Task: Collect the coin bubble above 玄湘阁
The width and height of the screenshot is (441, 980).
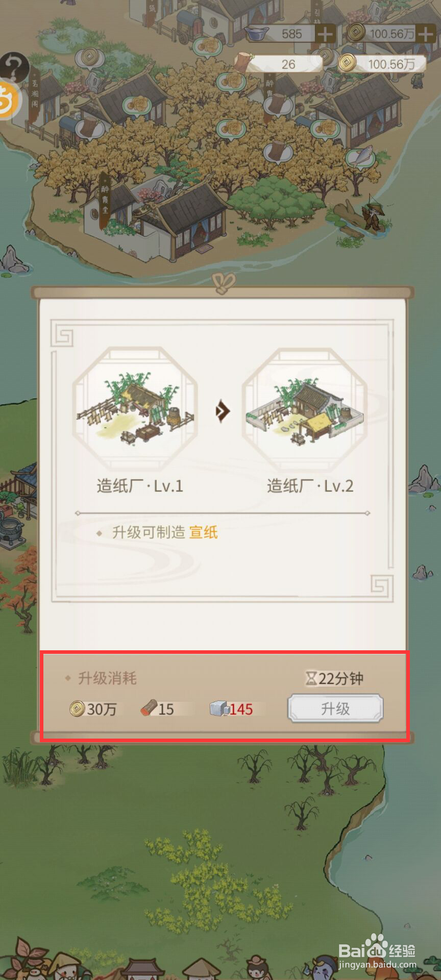Action: (x=90, y=57)
